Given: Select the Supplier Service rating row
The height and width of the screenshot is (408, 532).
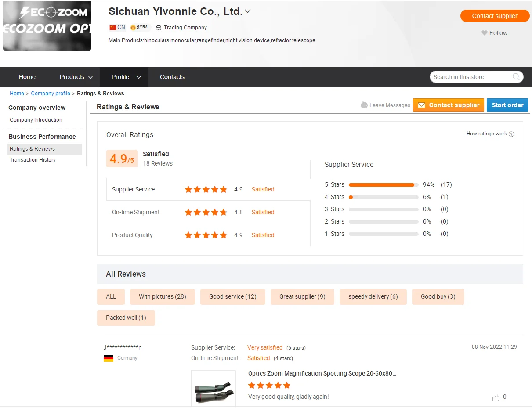Looking at the screenshot, I should (208, 189).
